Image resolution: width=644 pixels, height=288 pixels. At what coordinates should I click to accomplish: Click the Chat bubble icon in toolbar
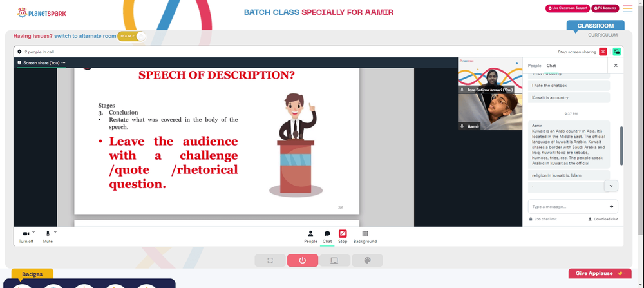click(327, 233)
